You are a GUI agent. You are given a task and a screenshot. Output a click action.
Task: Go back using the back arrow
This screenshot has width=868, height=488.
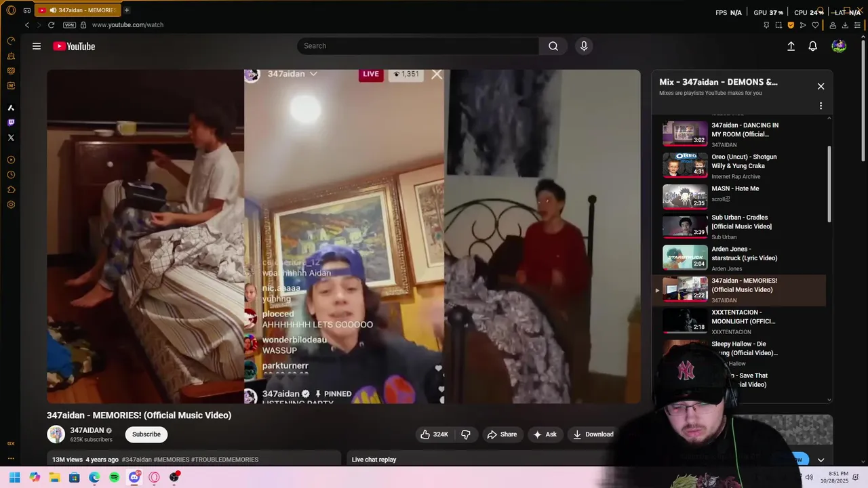[27, 25]
